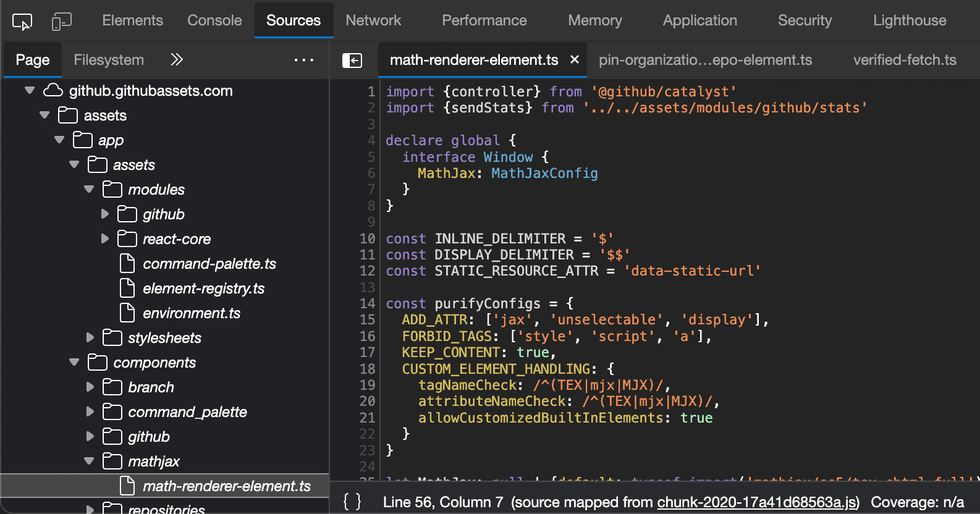Screen dimensions: 980x514
Task: Click the app folder icon
Action: click(83, 140)
